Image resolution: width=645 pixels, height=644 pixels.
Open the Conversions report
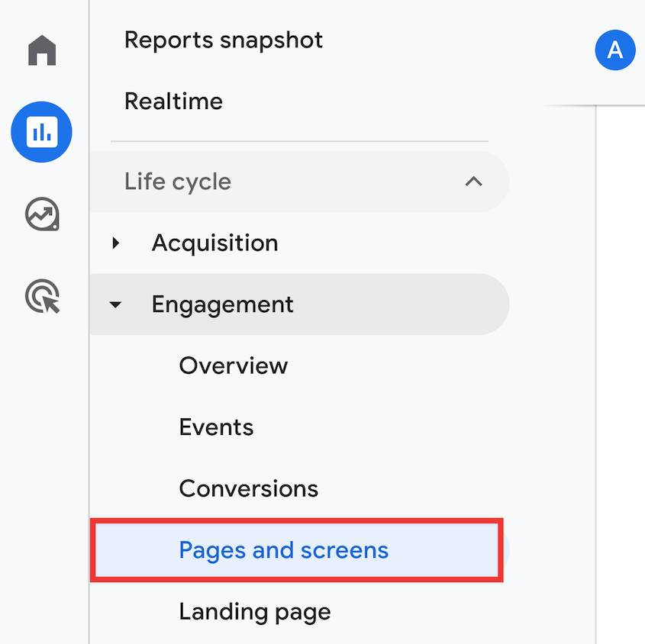tap(249, 488)
